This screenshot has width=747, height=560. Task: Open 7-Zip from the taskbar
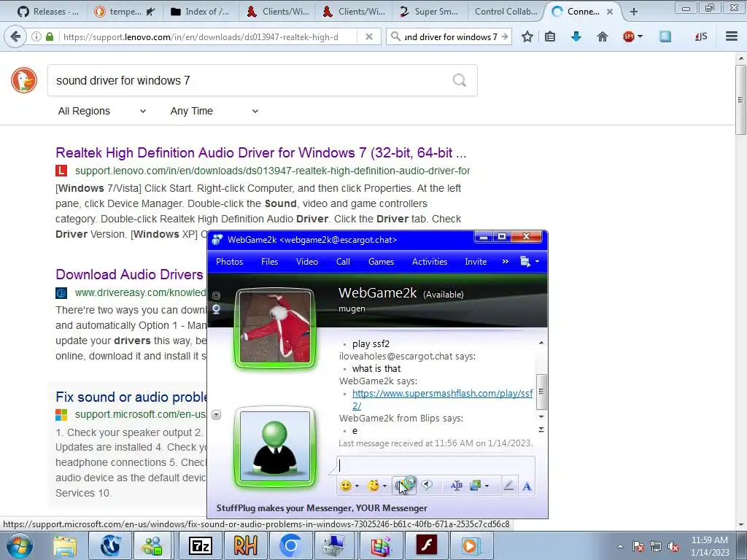(201, 545)
